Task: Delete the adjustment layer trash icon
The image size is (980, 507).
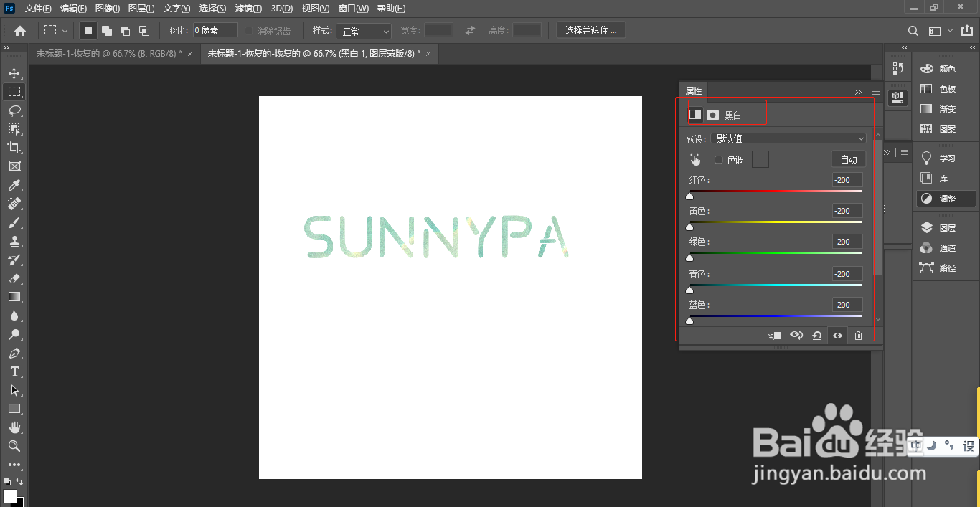Action: click(x=858, y=335)
